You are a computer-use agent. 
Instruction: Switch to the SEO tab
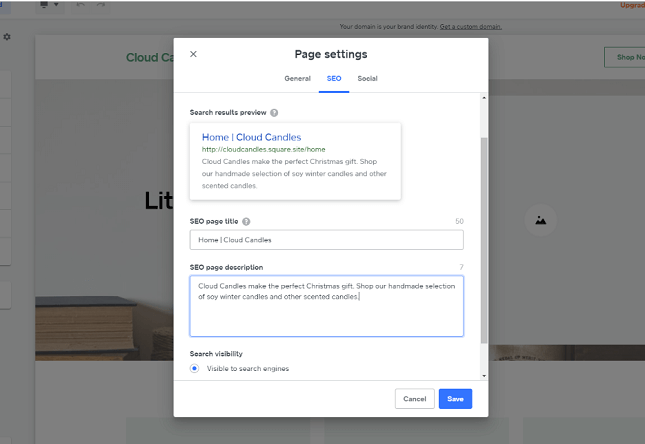coord(333,78)
